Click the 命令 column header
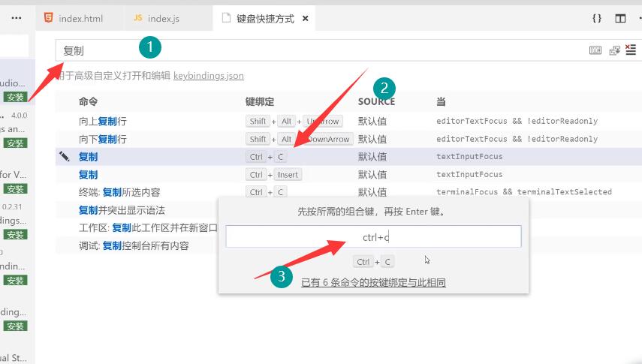 [x=88, y=101]
